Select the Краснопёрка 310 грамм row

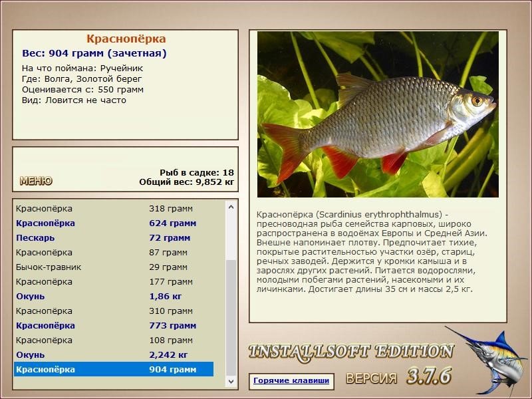114,311
